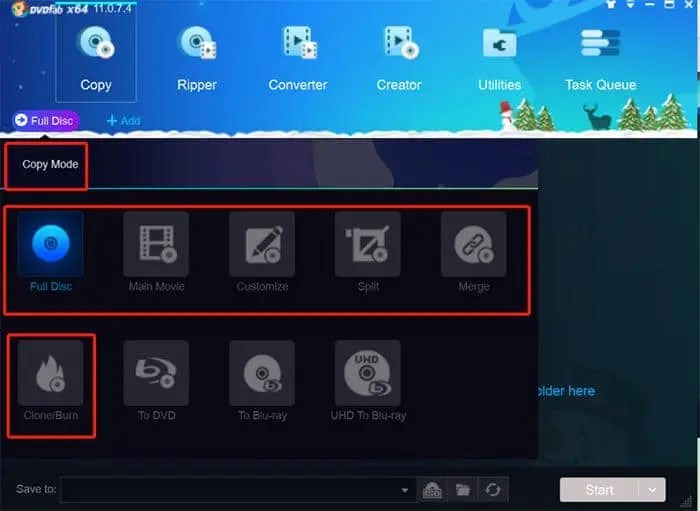
Task: Click the Add source button
Action: point(124,120)
